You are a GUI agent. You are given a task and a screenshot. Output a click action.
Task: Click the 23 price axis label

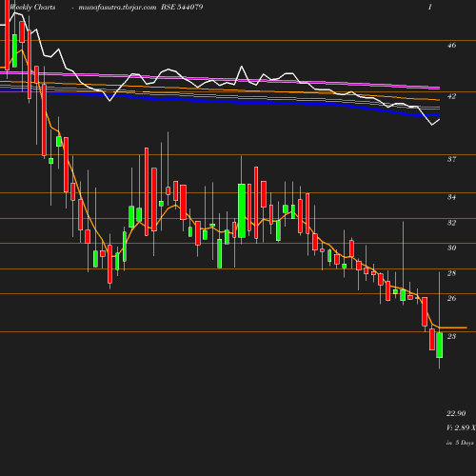coord(451,336)
